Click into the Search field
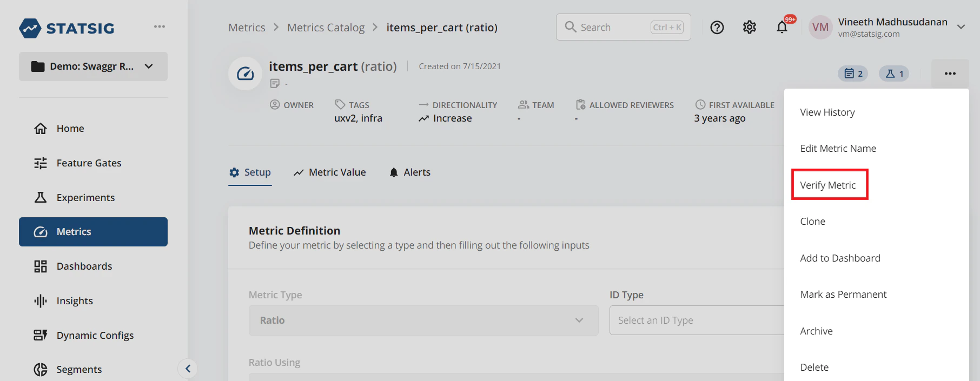980x381 pixels. point(624,27)
